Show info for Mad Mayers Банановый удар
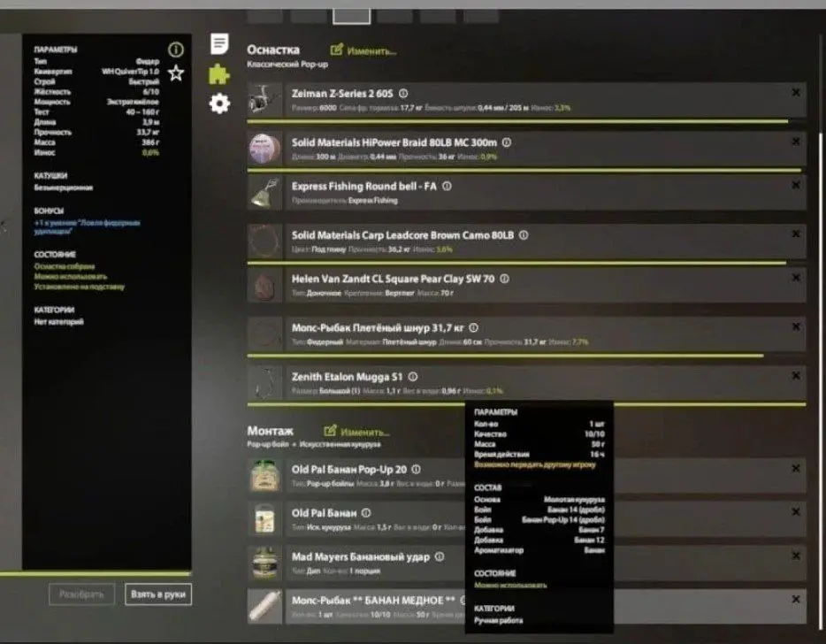This screenshot has width=826, height=644. tap(440, 556)
